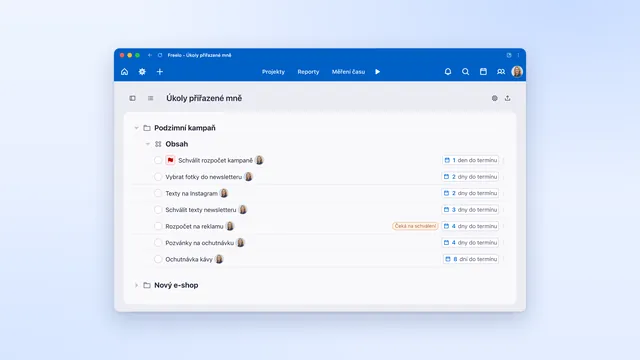
Task: Open Měření času menu
Action: click(x=348, y=72)
